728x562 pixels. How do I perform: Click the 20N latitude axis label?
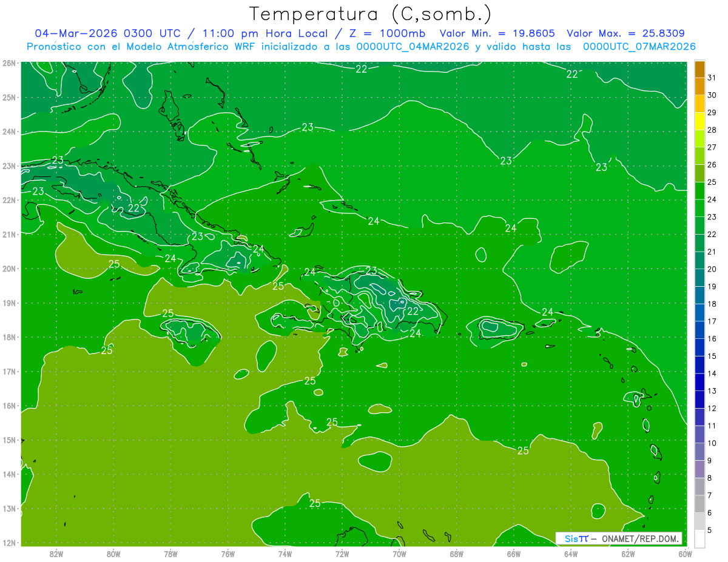pos(8,269)
